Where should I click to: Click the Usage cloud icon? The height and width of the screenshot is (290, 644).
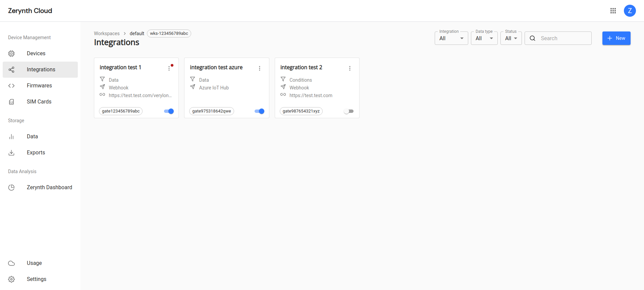(x=11, y=263)
